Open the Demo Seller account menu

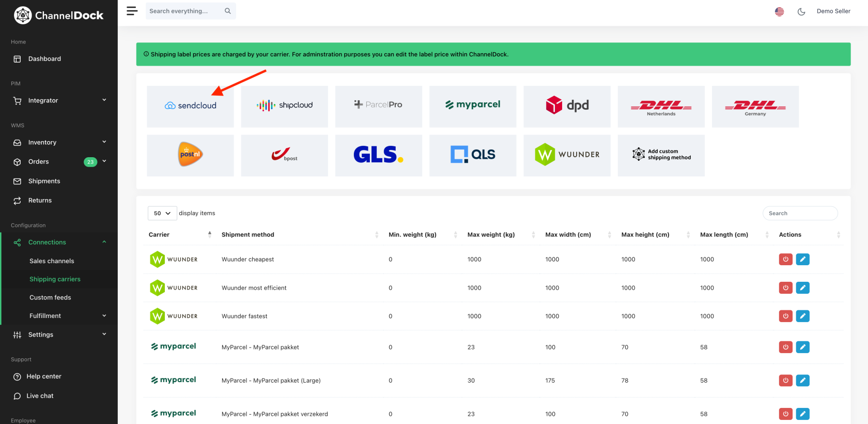(833, 11)
